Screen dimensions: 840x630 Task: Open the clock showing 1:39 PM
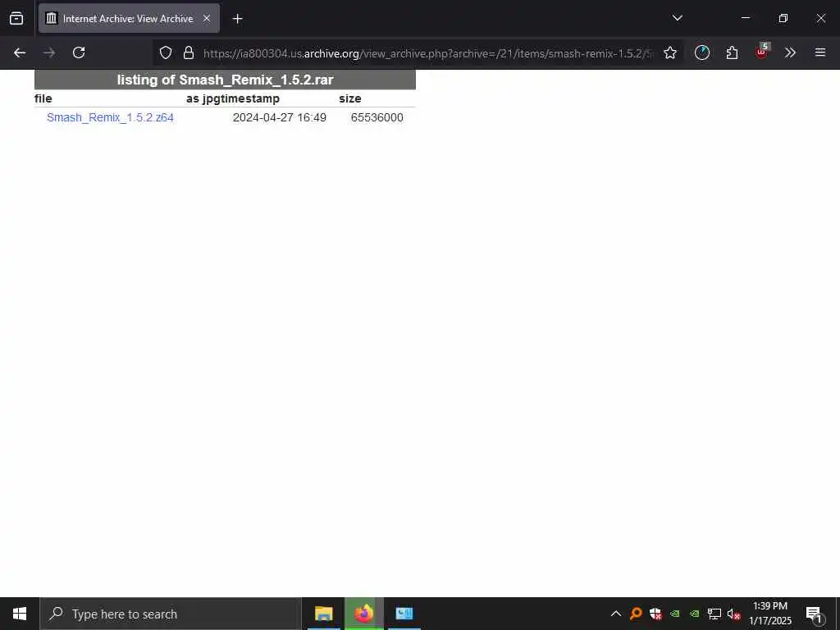click(x=769, y=614)
